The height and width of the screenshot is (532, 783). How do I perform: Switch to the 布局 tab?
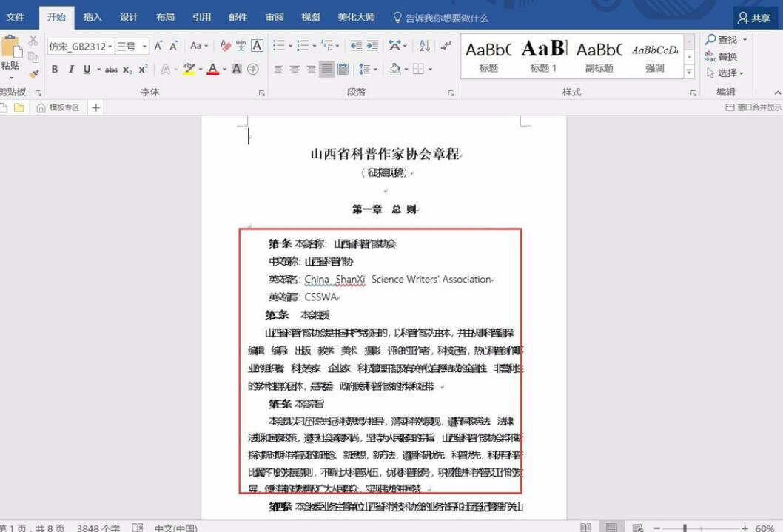point(165,17)
